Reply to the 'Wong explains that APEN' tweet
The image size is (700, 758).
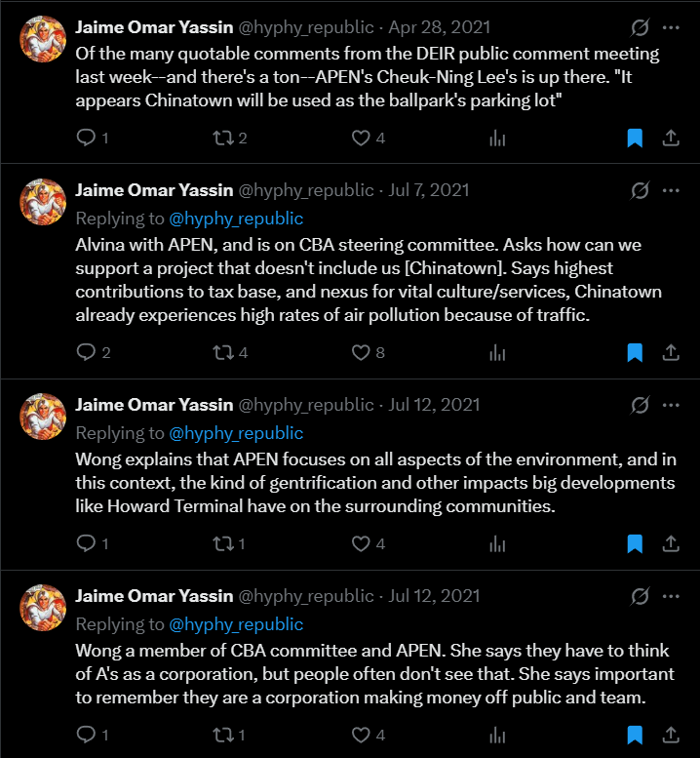[x=88, y=543]
